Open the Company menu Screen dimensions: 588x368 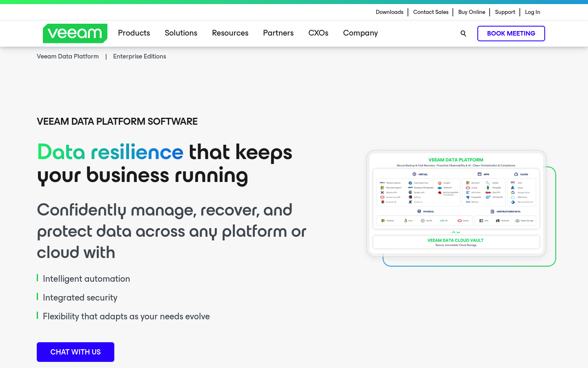point(361,33)
